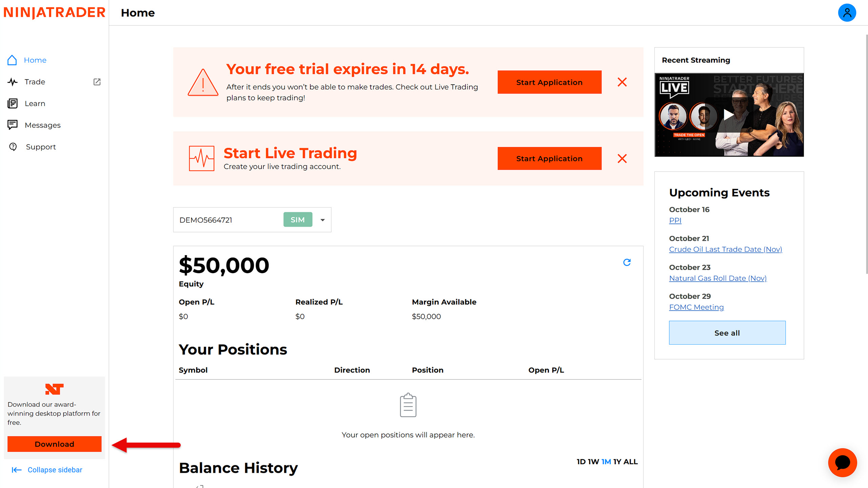Select the 1Y balance history range

click(617, 462)
